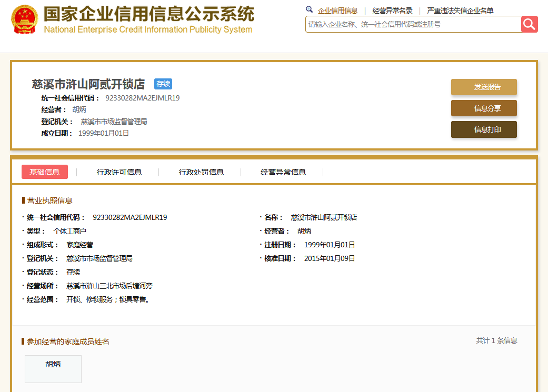The width and height of the screenshot is (548, 392).
Task: Focus the enterprise name search field
Action: click(413, 24)
